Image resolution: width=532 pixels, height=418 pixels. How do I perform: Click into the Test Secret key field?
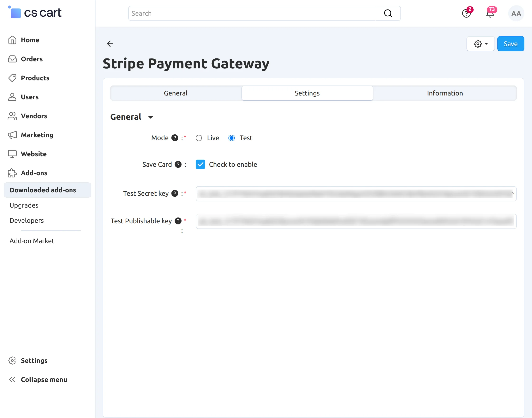(x=356, y=194)
